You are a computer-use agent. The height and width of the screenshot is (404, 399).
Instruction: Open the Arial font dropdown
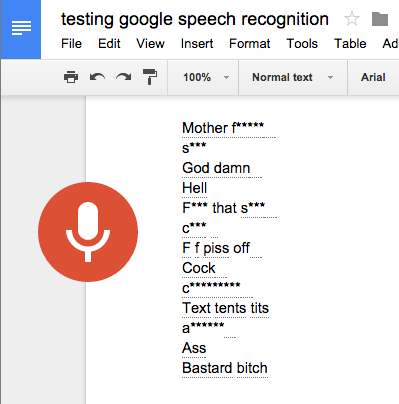374,77
